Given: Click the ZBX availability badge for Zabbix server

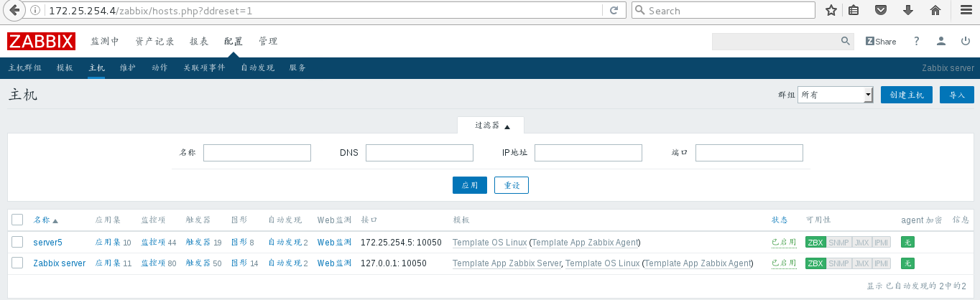Looking at the screenshot, I should [x=815, y=263].
